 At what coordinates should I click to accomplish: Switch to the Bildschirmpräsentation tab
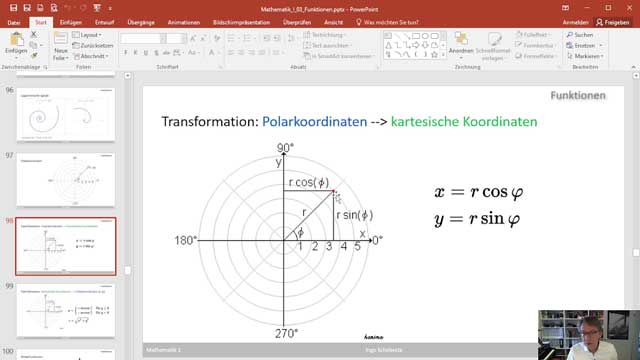point(241,22)
